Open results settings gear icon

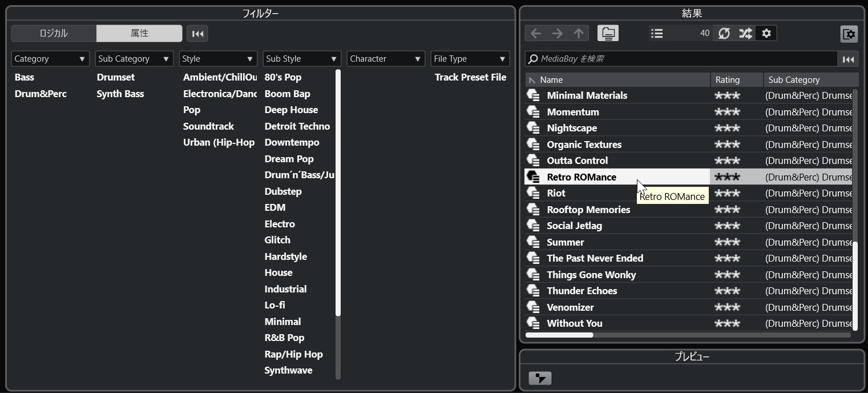(766, 34)
